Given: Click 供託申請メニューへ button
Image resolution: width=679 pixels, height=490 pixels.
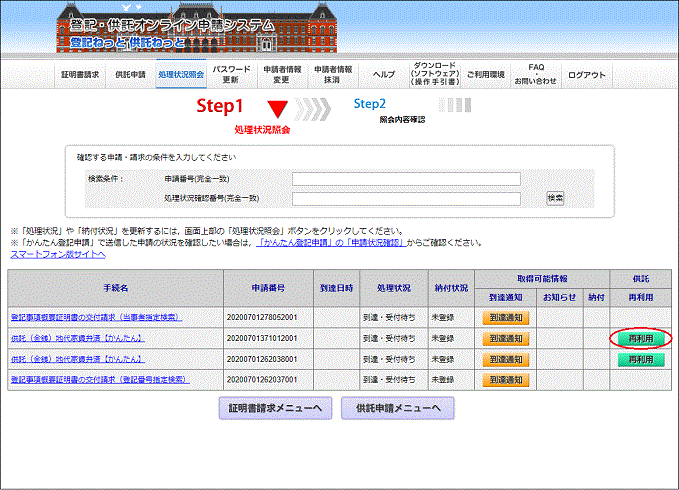Looking at the screenshot, I should click(x=398, y=408).
